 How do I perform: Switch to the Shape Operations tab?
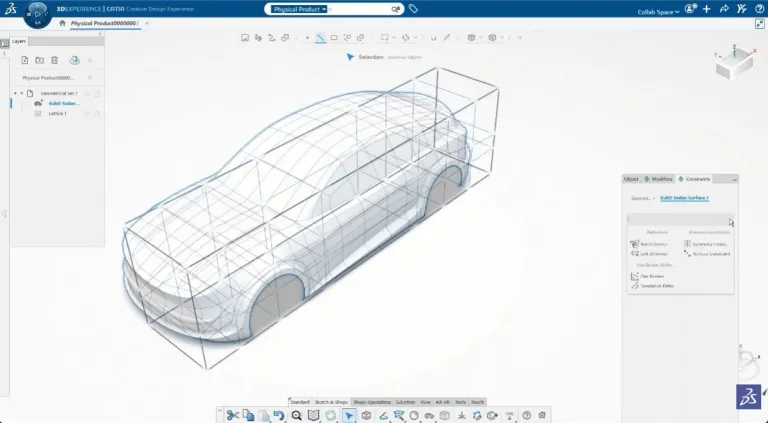pyautogui.click(x=372, y=402)
